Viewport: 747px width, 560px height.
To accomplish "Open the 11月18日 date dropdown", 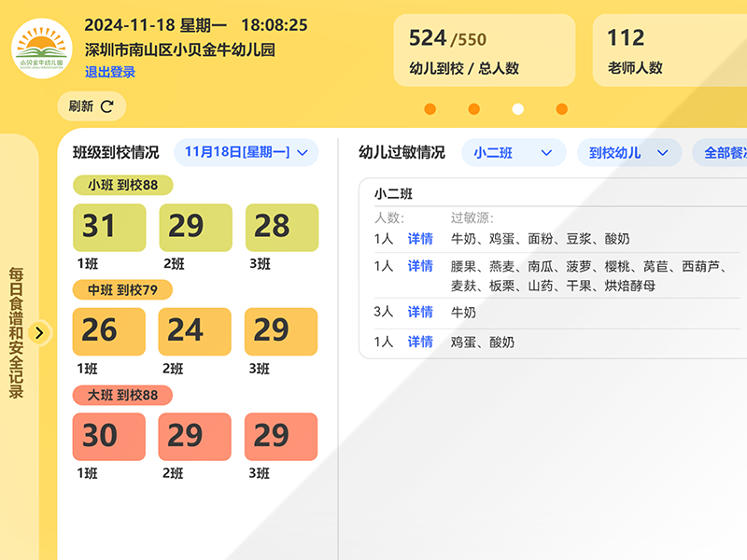I will pyautogui.click(x=246, y=152).
